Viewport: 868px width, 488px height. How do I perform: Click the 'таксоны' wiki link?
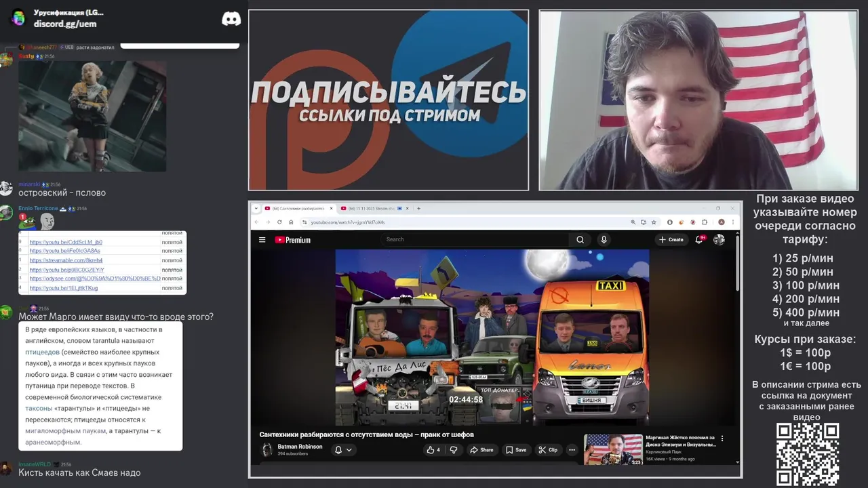click(x=39, y=409)
